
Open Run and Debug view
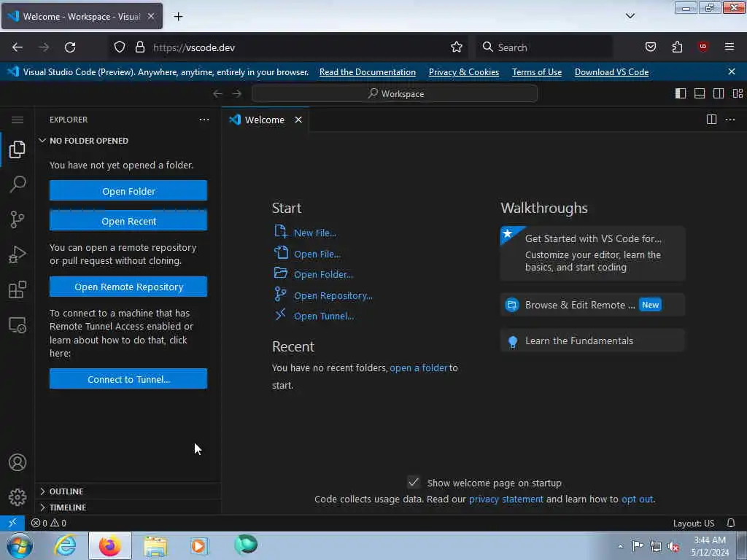click(x=18, y=254)
